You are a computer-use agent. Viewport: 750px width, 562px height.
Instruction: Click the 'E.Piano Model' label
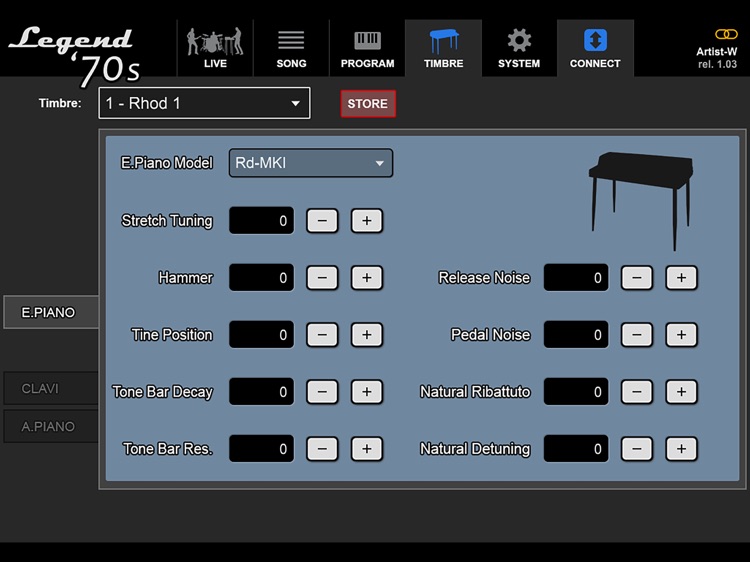166,163
